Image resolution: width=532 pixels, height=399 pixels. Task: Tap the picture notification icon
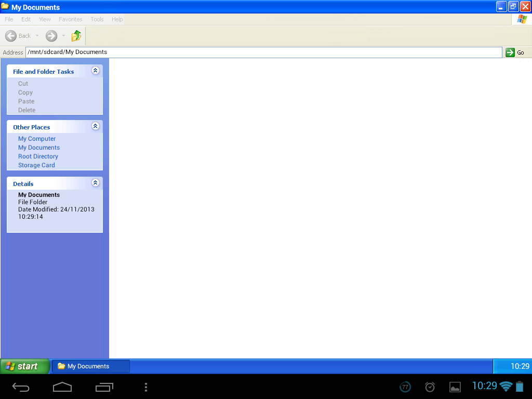pyautogui.click(x=455, y=387)
